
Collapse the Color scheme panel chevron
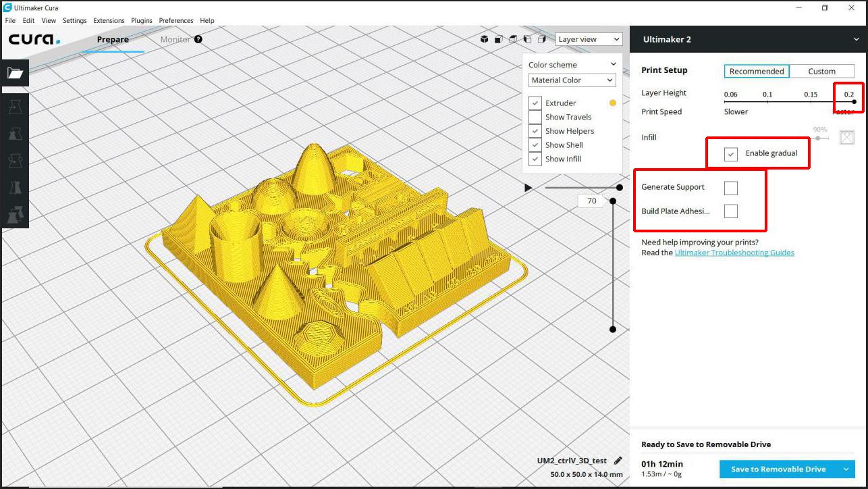click(x=614, y=64)
